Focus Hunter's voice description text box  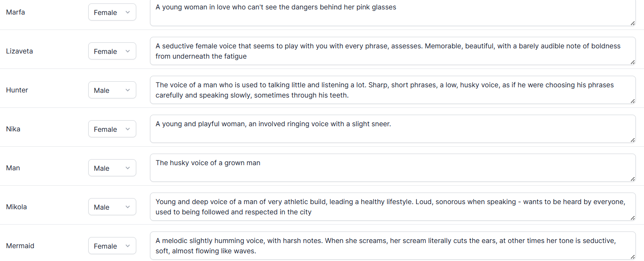point(392,90)
